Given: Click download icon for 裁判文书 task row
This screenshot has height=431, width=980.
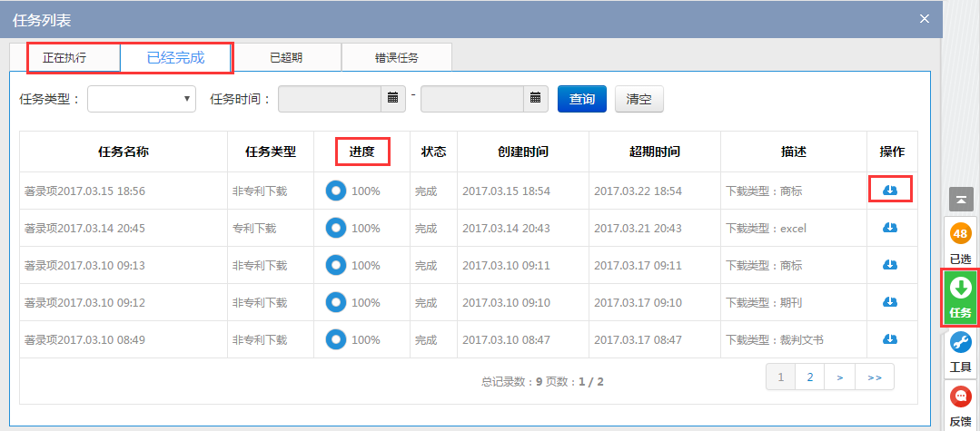Looking at the screenshot, I should click(890, 339).
